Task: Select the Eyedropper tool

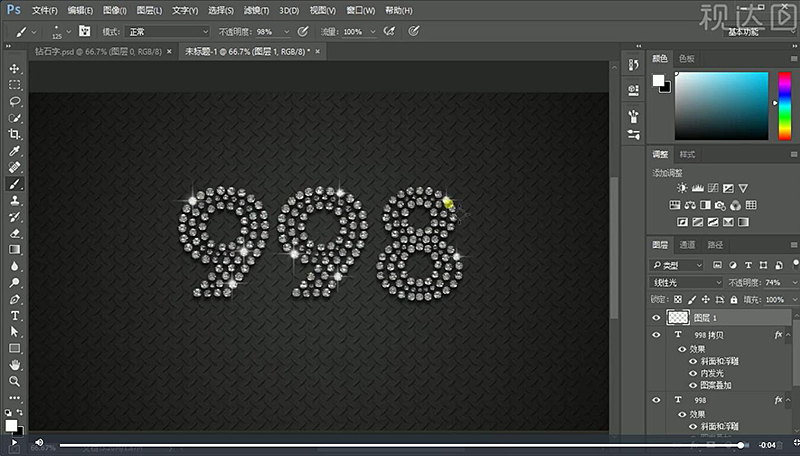Action: pyautogui.click(x=14, y=151)
